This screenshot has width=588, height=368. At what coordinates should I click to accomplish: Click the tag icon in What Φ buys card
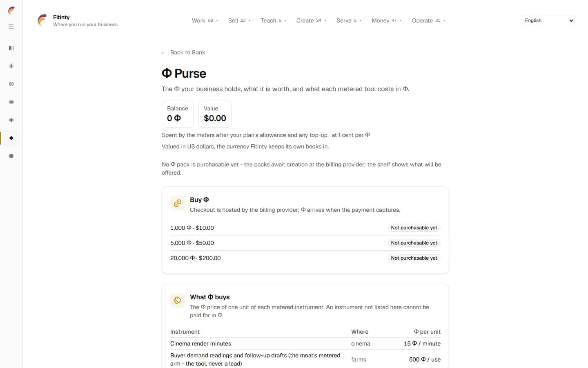click(x=178, y=301)
